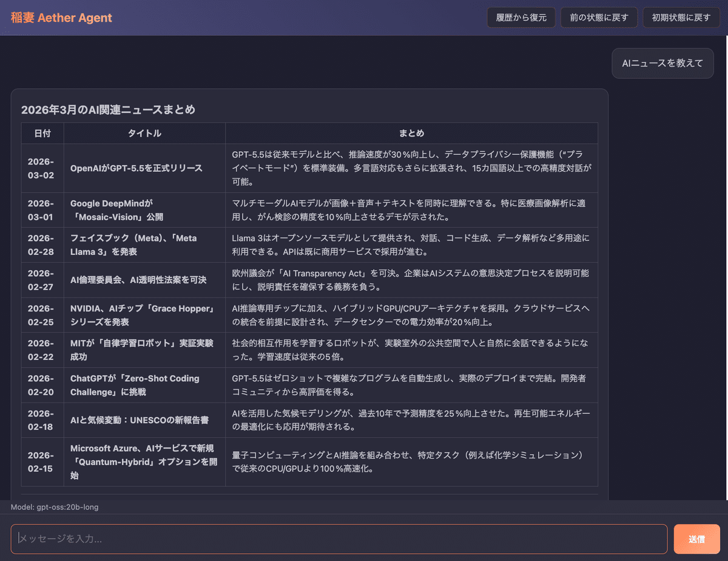The width and height of the screenshot is (728, 561).
Task: Click the まとめ column header
Action: pyautogui.click(x=411, y=133)
